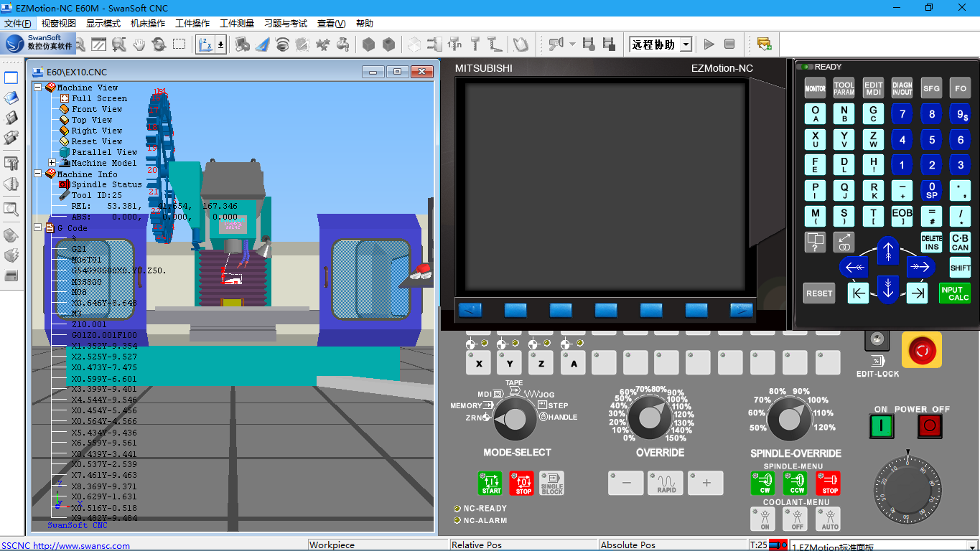Open the 远程协助 dropdown
The height and width of the screenshot is (551, 980).
point(686,44)
